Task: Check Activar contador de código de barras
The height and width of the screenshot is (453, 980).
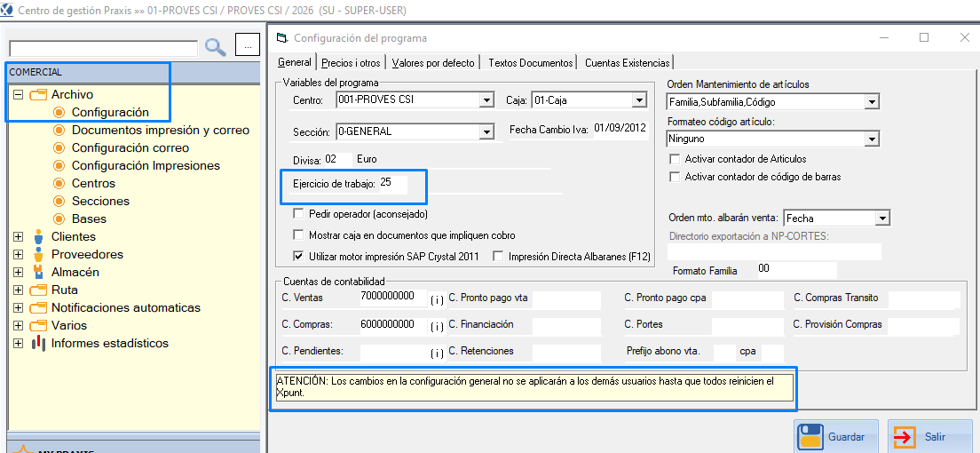Action: [x=675, y=177]
